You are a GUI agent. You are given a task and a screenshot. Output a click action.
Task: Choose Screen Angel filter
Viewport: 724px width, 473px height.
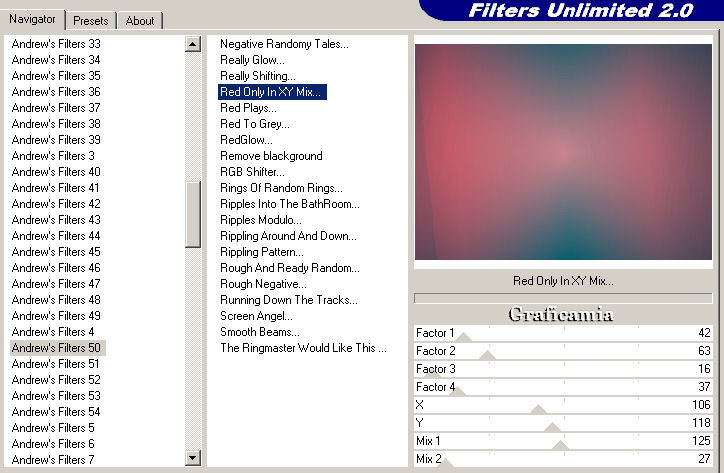[256, 316]
